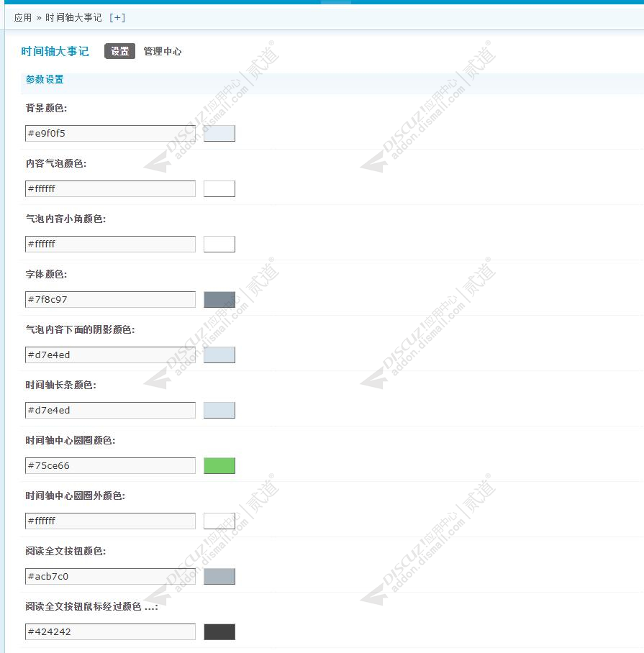The height and width of the screenshot is (653, 644).
Task: Click the 阅读全文按钮颜色: label
Action: (x=65, y=552)
